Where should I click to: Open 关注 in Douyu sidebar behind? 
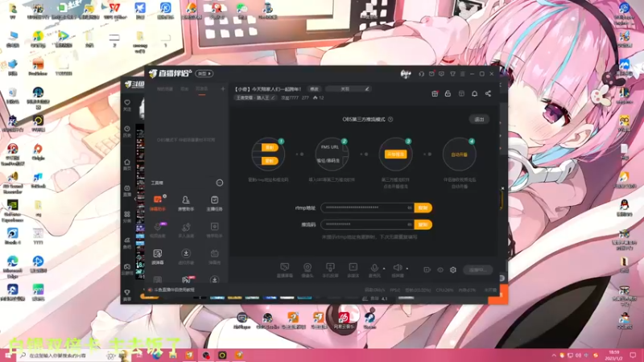coord(127,105)
